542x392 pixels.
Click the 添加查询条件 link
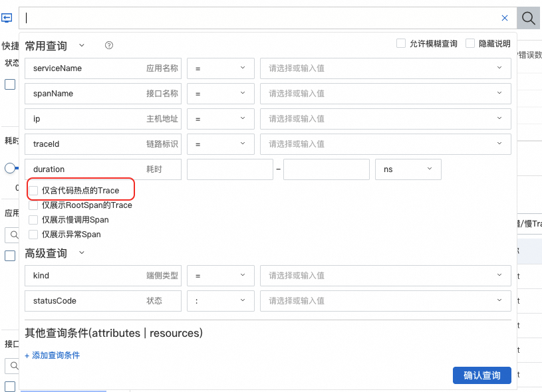52,355
